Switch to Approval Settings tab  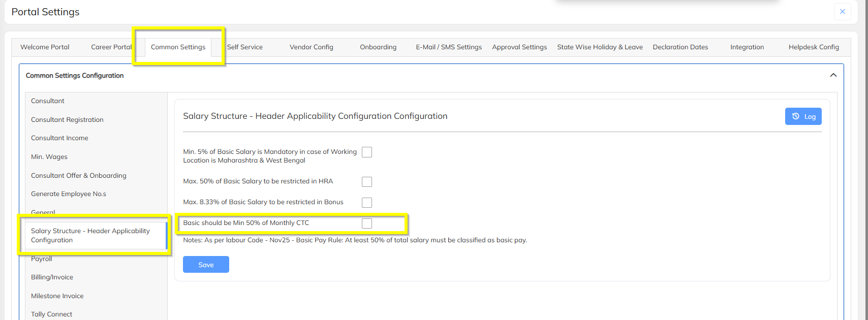pos(519,47)
